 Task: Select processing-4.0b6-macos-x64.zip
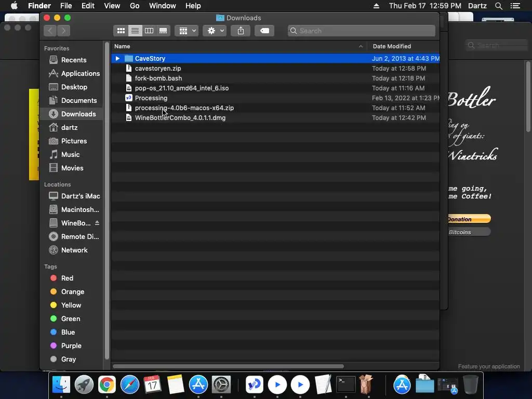(x=275, y=108)
